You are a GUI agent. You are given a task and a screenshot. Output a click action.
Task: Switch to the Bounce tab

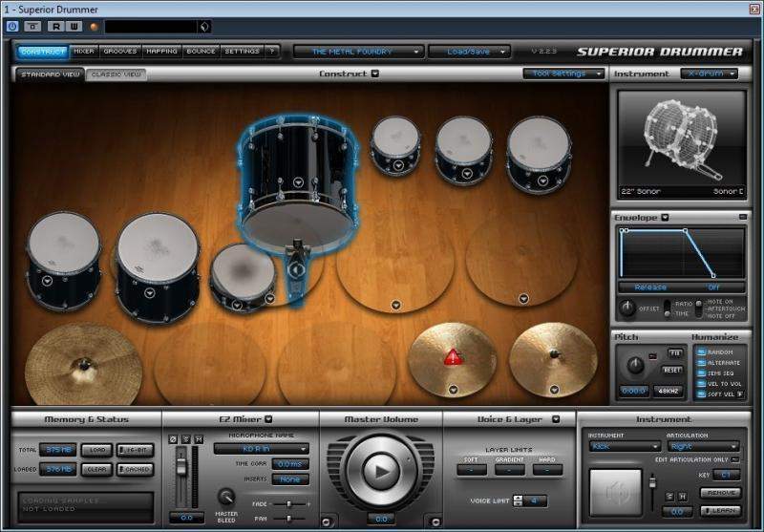(201, 52)
